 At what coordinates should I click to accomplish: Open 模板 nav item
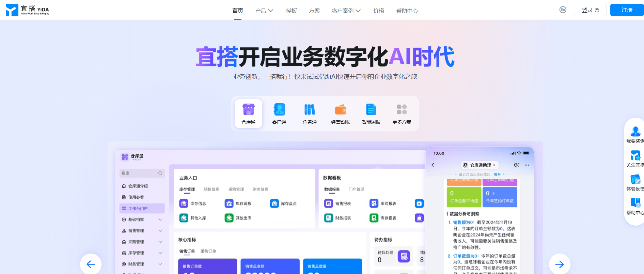[x=292, y=11]
